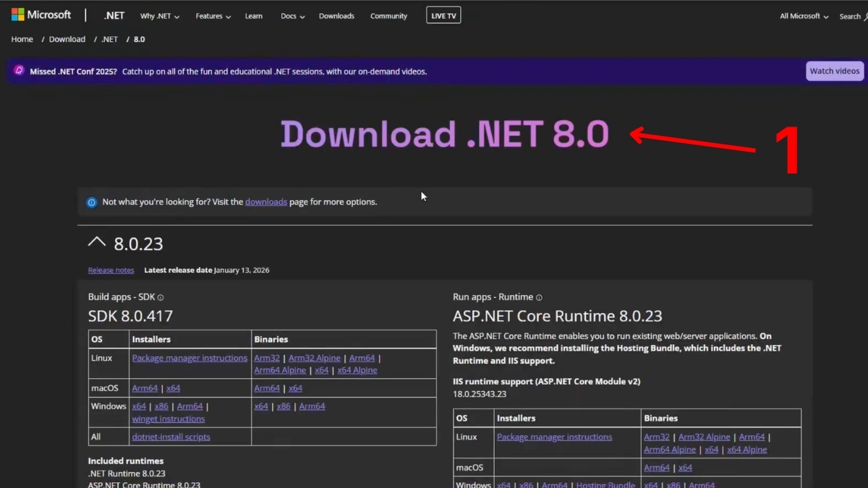Download SDK macOS x64 binary
The width and height of the screenshot is (868, 488).
pos(296,388)
